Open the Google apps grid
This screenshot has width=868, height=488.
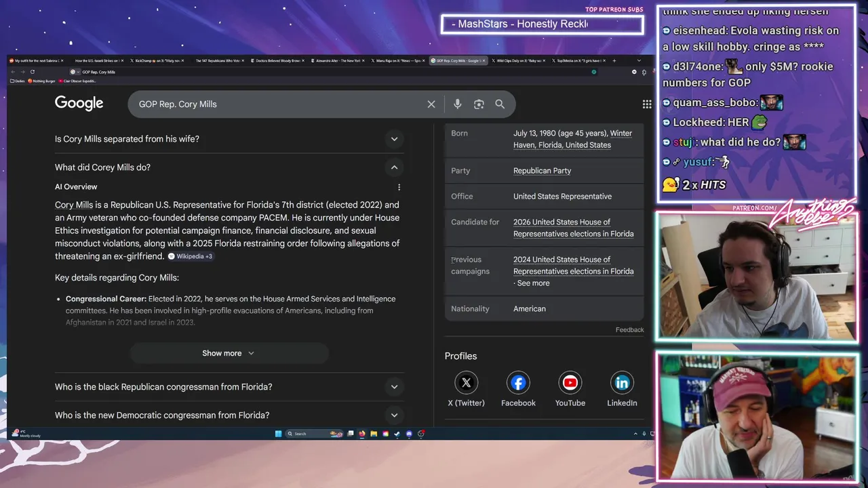[647, 104]
